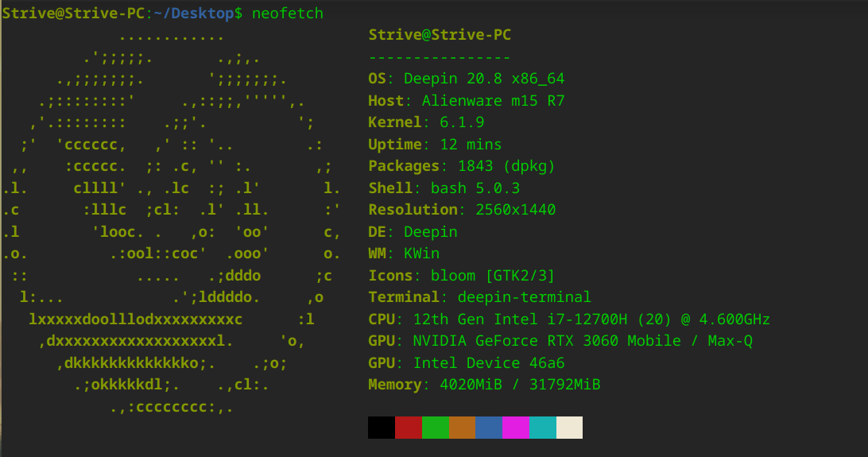868x457 pixels.
Task: Click the blue color block
Action: tap(489, 428)
